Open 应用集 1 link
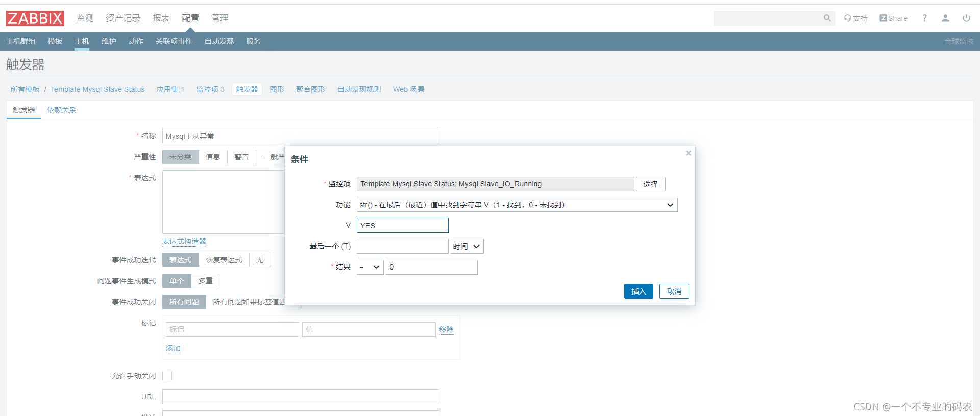 tap(170, 89)
